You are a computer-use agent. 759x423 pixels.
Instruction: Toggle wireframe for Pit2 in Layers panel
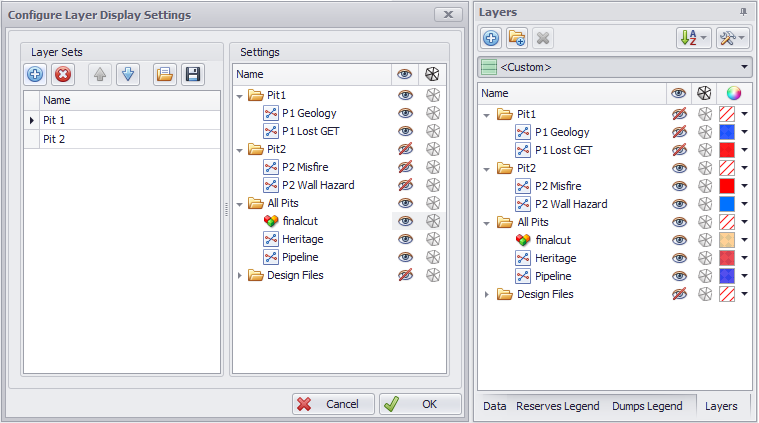(x=705, y=168)
